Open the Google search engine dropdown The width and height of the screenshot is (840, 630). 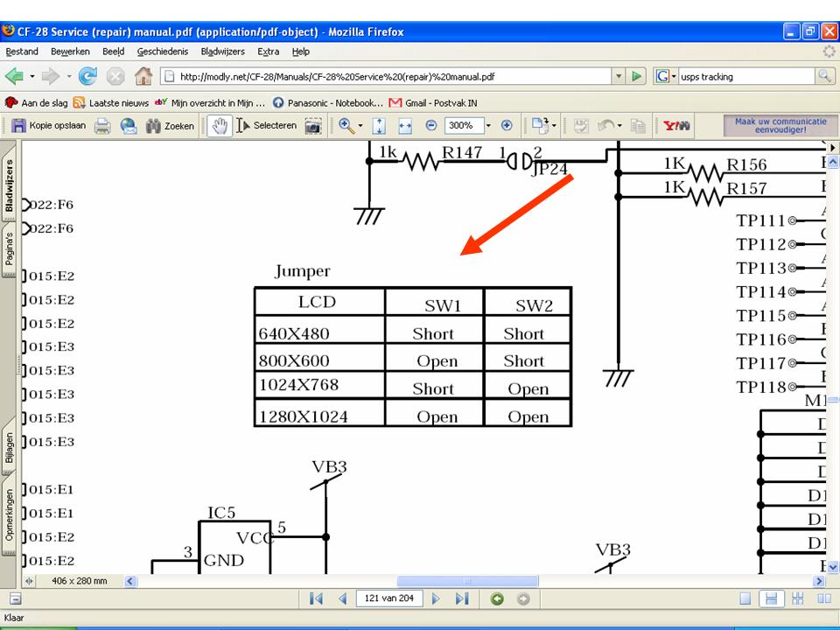(666, 77)
